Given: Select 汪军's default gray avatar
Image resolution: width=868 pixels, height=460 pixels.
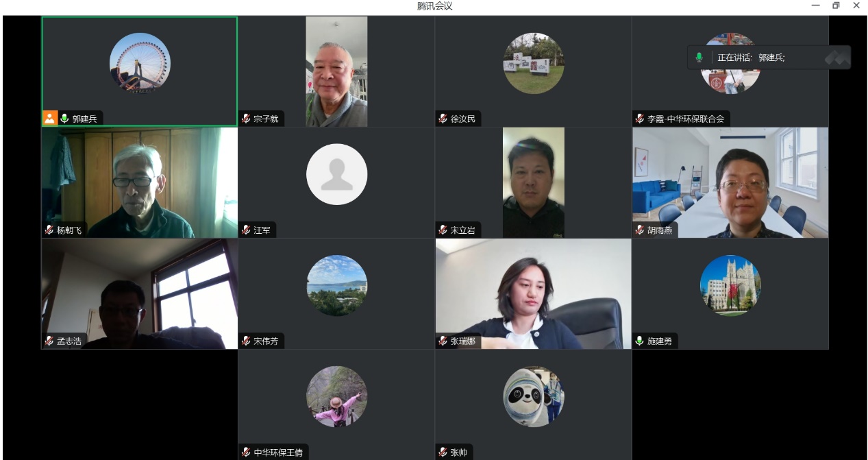Looking at the screenshot, I should [x=336, y=174].
